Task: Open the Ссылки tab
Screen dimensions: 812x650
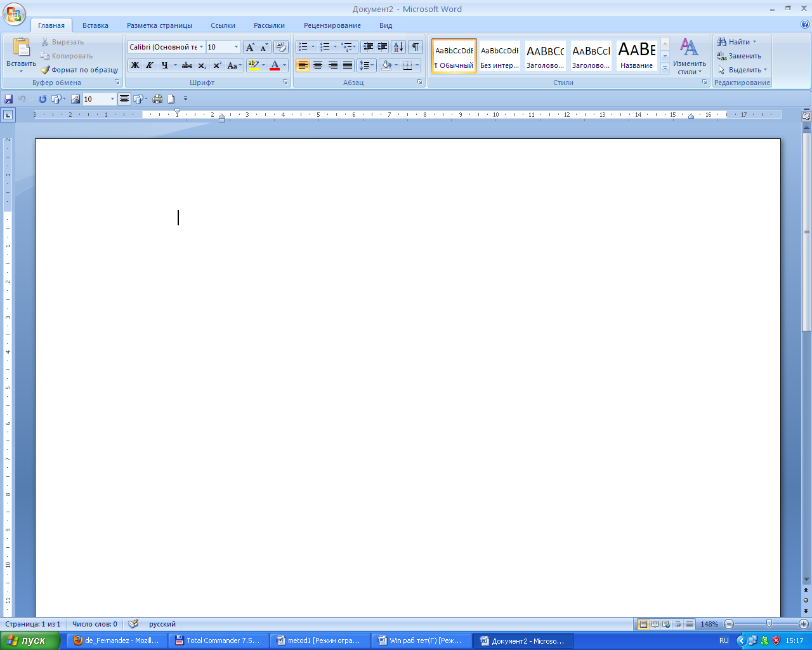Action: 223,25
